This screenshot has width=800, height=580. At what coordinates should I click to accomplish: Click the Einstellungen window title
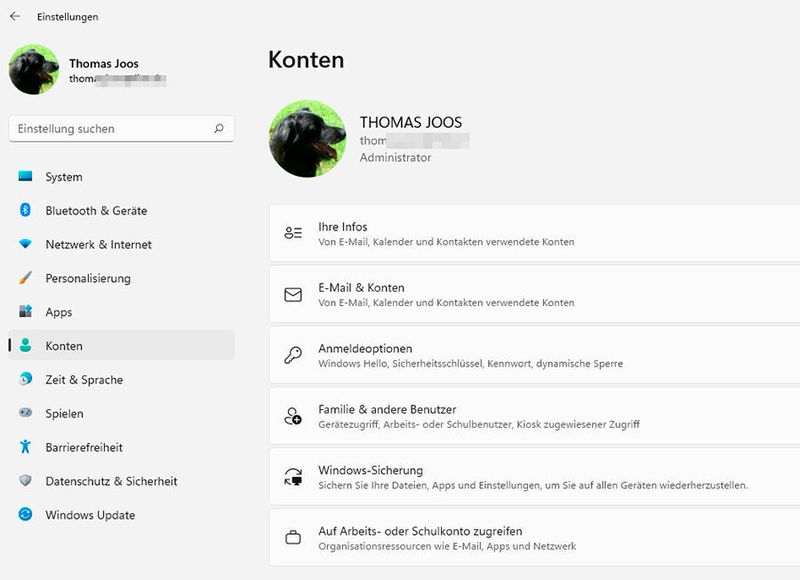pyautogui.click(x=67, y=17)
